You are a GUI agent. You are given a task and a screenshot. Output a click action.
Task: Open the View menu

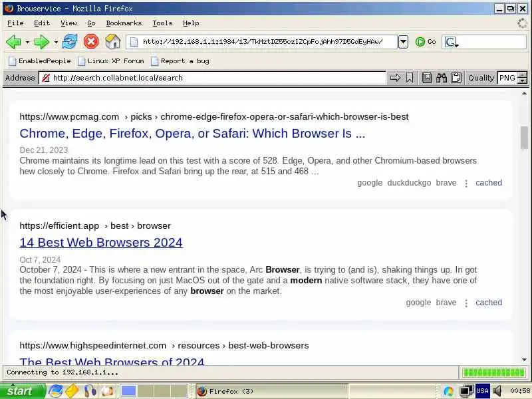pos(68,23)
